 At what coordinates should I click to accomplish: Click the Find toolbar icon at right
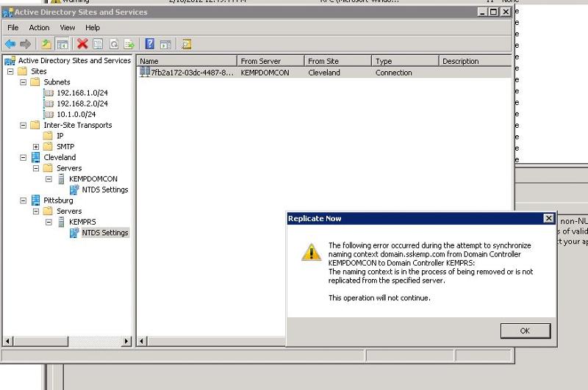186,44
